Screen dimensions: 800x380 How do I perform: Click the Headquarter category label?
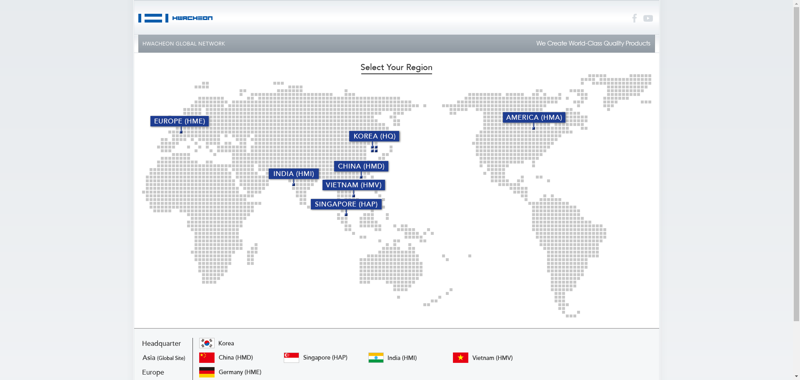point(161,343)
